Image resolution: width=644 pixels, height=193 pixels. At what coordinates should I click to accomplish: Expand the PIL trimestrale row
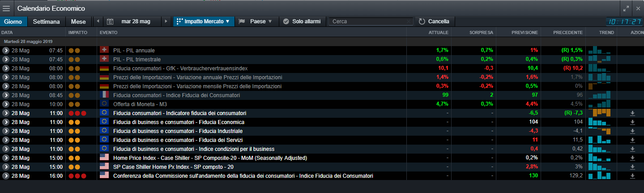pos(6,59)
